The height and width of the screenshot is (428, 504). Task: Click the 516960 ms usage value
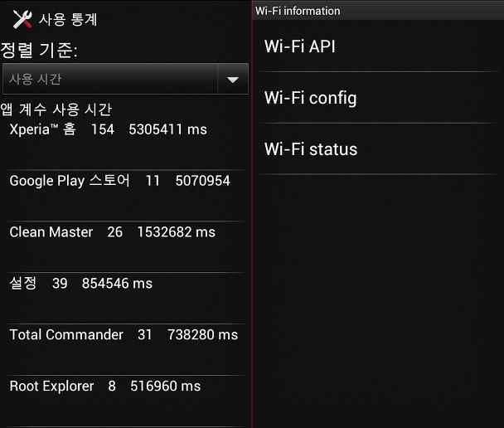pyautogui.click(x=165, y=386)
